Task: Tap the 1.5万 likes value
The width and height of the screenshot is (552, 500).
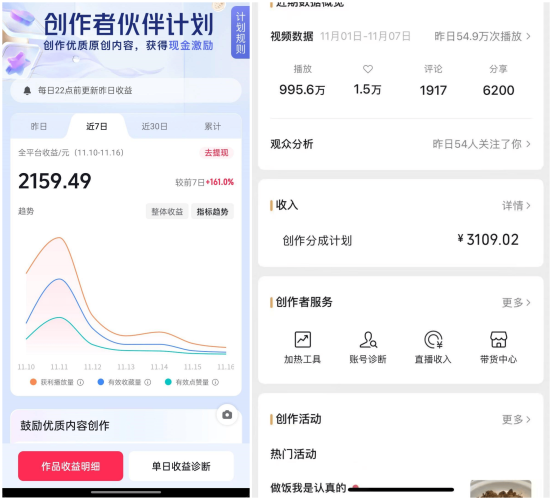Action: click(x=368, y=90)
